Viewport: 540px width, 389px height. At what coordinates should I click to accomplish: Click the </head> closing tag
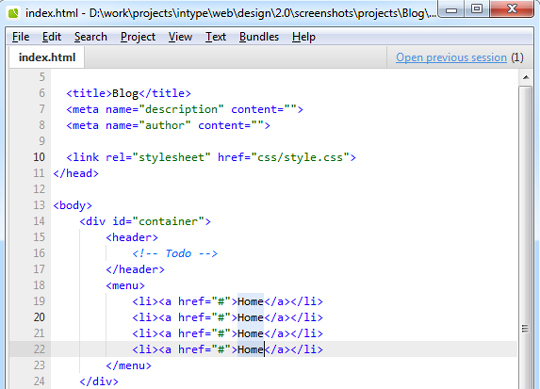[76, 173]
